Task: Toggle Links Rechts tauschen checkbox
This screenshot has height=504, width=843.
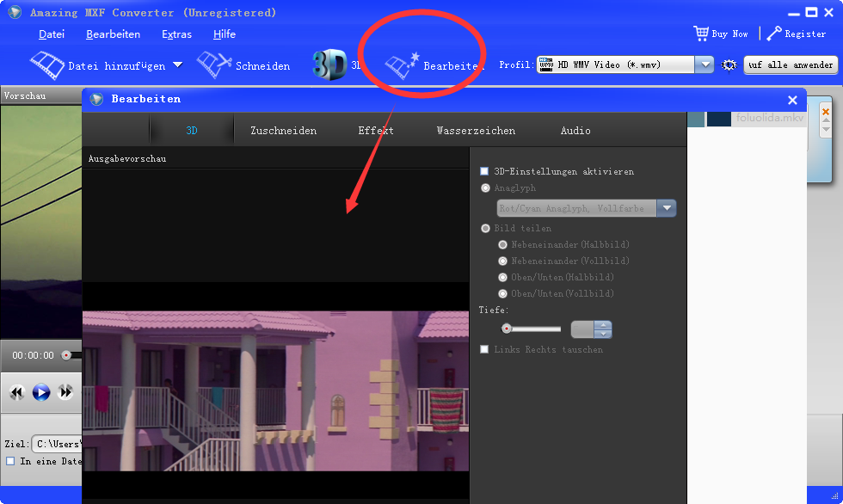Action: click(x=484, y=349)
